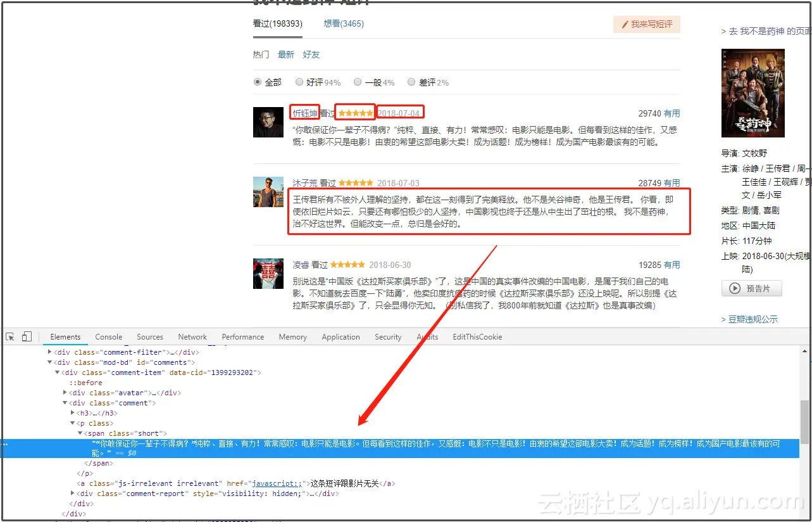Click the star rating on 沐子荒's comment
The width and height of the screenshot is (812, 522).
coord(356,182)
